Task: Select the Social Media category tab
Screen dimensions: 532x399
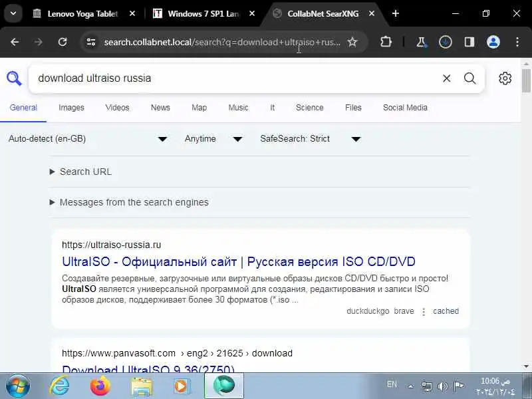Action: (405, 108)
